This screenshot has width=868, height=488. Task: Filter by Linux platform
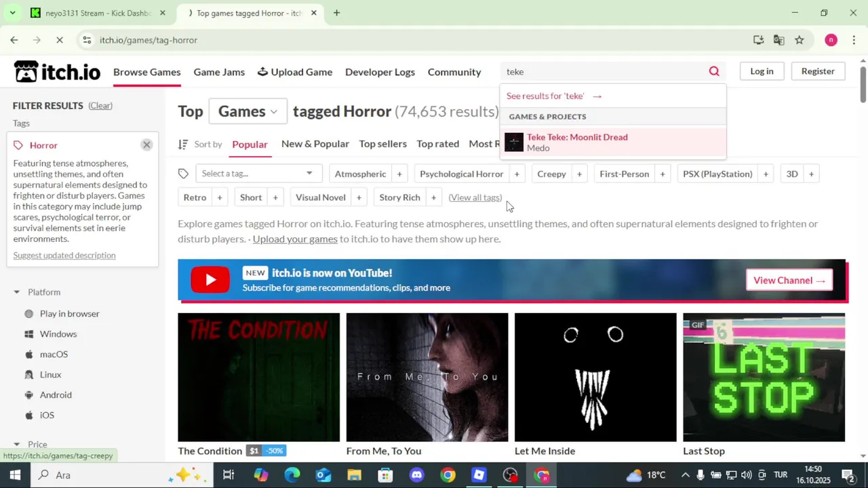(x=50, y=375)
